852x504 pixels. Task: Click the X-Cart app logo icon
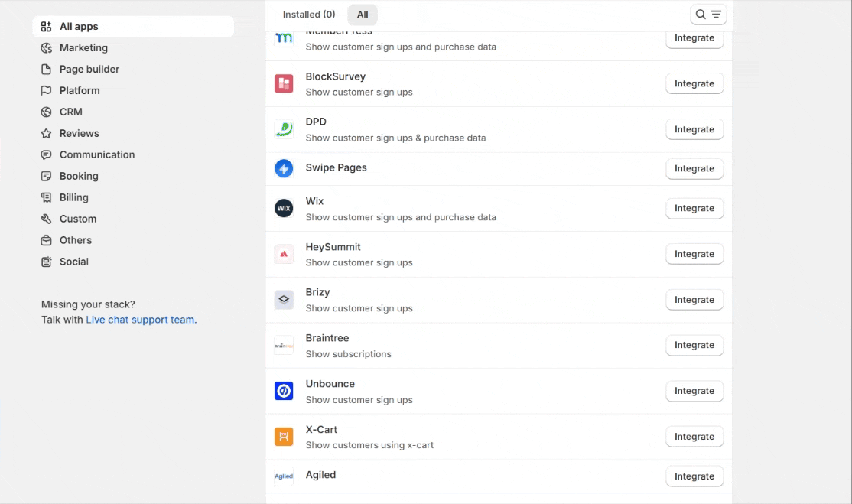coord(284,437)
